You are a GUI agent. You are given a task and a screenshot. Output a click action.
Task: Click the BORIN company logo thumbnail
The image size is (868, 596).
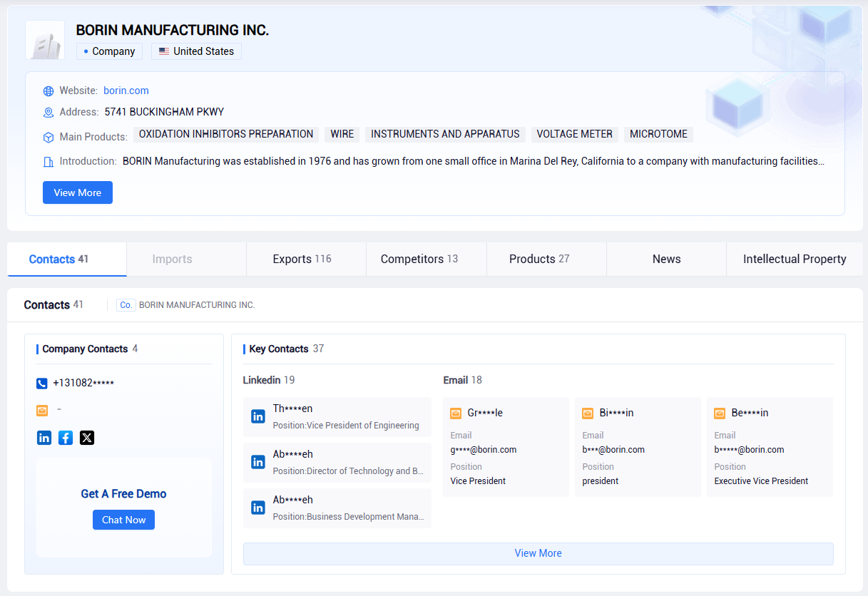[45, 40]
